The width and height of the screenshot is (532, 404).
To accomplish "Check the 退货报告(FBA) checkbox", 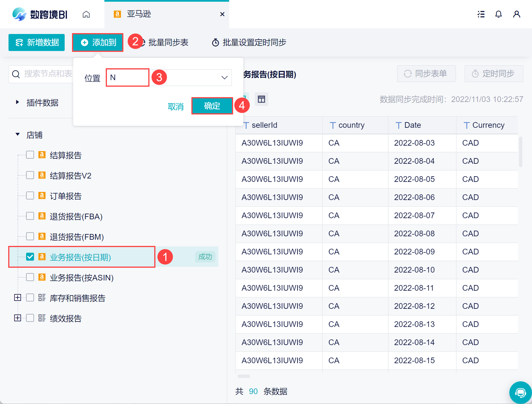I will click(30, 216).
